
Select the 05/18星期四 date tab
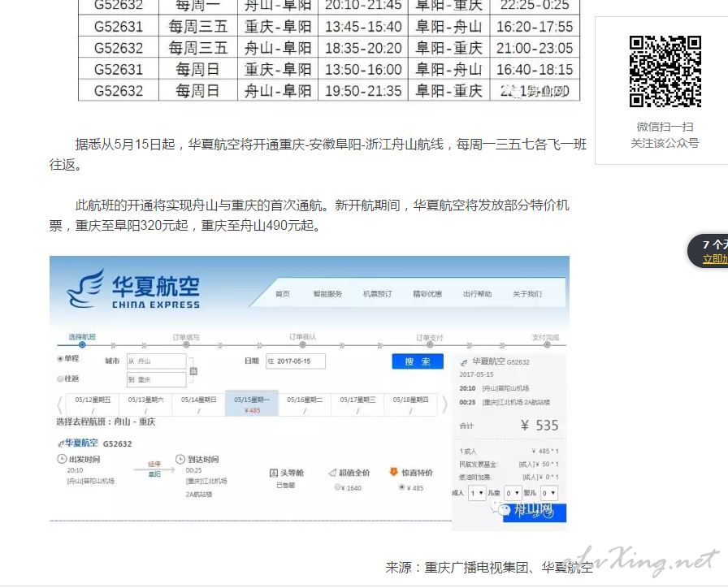(410, 404)
